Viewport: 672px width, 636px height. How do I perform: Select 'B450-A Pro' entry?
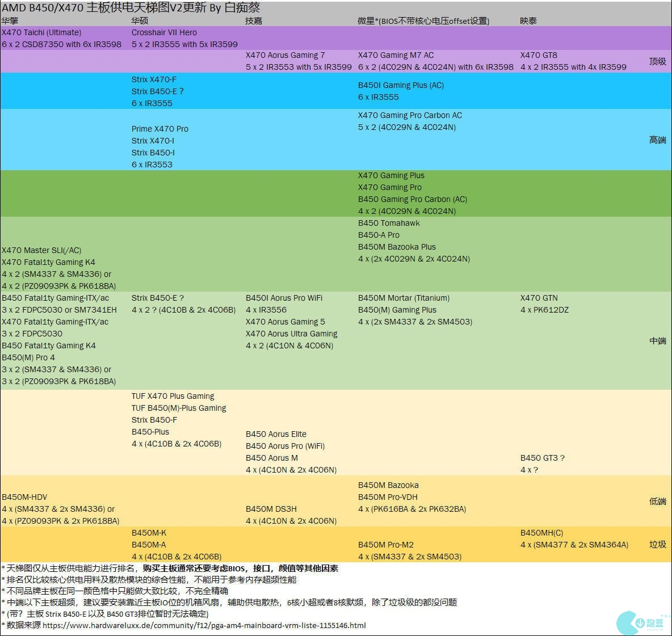click(x=379, y=235)
